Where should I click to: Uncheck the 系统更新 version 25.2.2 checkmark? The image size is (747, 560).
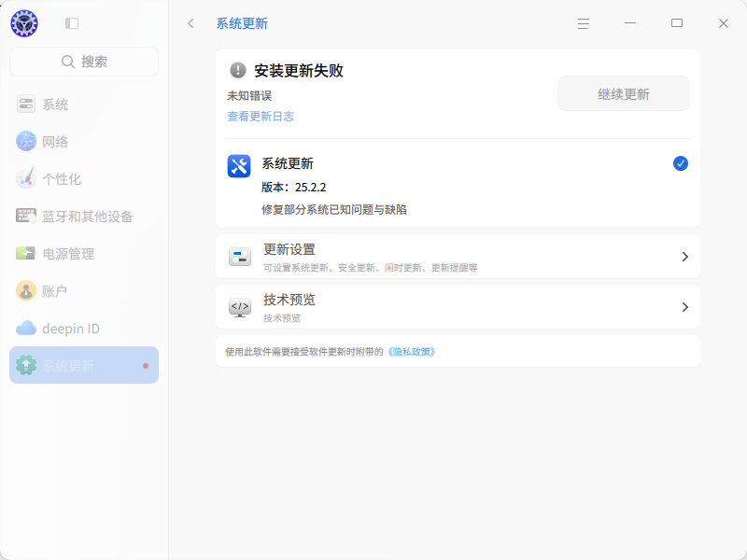point(681,163)
